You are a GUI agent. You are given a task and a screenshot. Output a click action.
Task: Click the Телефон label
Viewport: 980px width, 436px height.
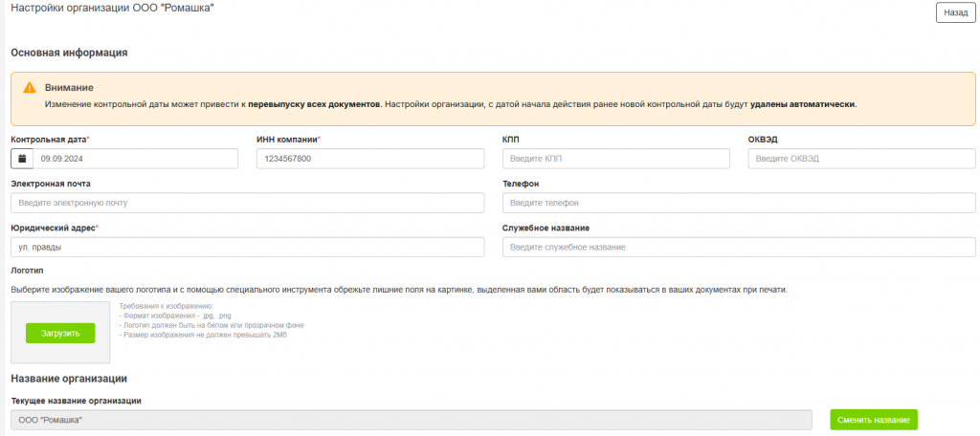tap(521, 184)
